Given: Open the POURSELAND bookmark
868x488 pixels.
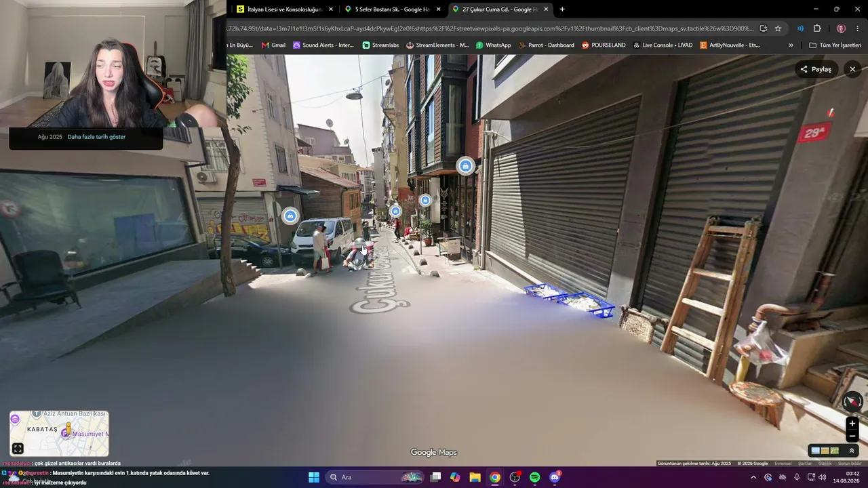Looking at the screenshot, I should point(604,45).
